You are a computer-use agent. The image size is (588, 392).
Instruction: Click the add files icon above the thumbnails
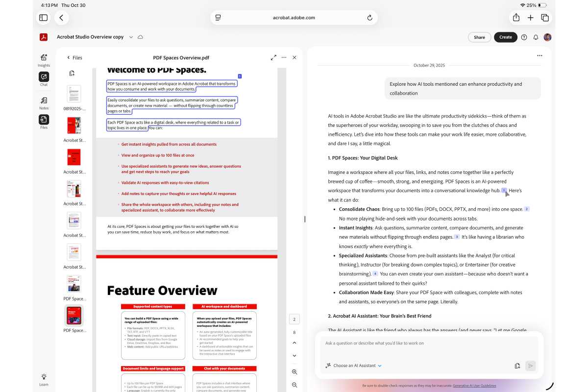pos(73,73)
